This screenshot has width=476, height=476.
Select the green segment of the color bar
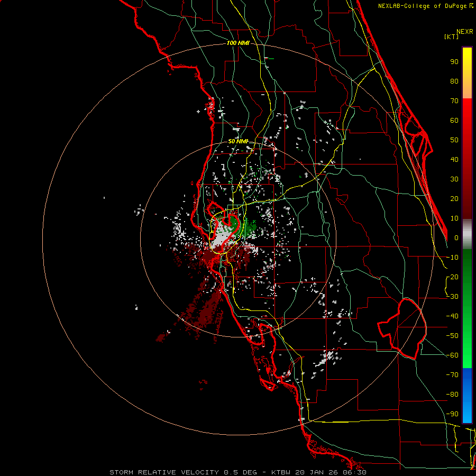tap(467, 308)
